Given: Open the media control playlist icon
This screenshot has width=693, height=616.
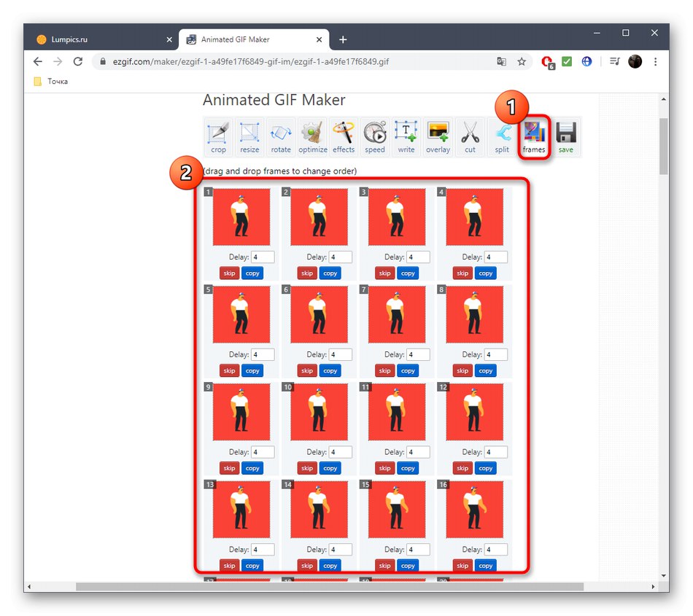Looking at the screenshot, I should coord(614,61).
